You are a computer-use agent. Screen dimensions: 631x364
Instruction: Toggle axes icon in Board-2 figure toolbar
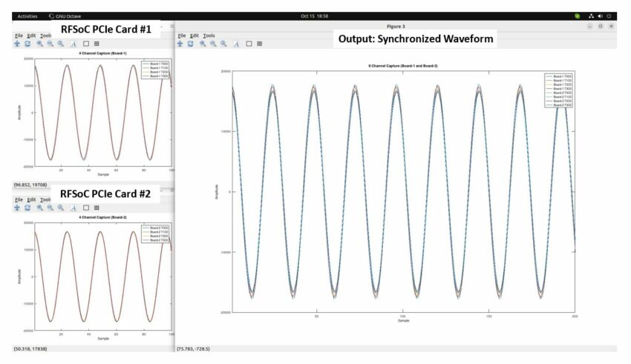coord(85,208)
